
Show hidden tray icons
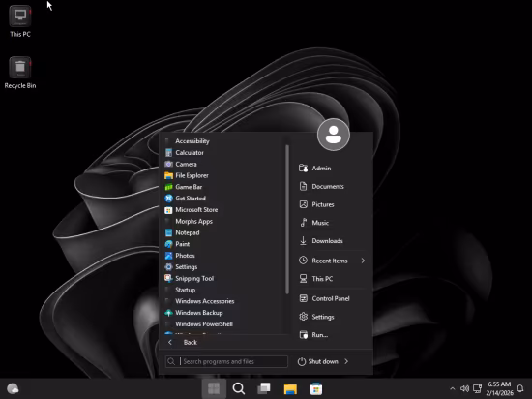(453, 388)
